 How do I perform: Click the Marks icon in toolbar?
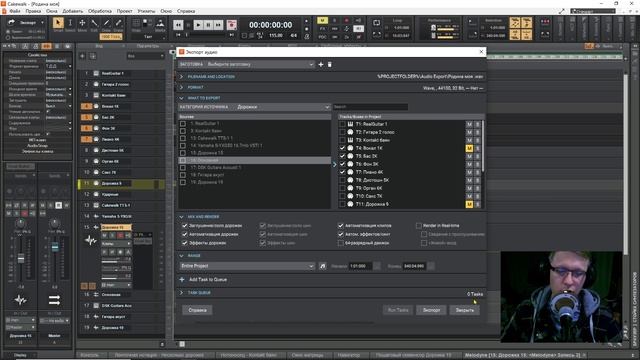pyautogui.click(x=160, y=23)
